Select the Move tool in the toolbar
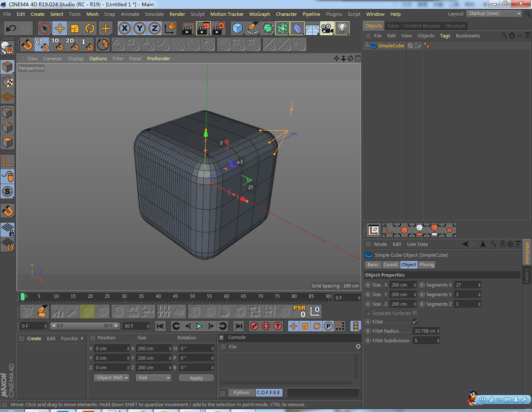Image resolution: width=532 pixels, height=412 pixels. point(60,28)
